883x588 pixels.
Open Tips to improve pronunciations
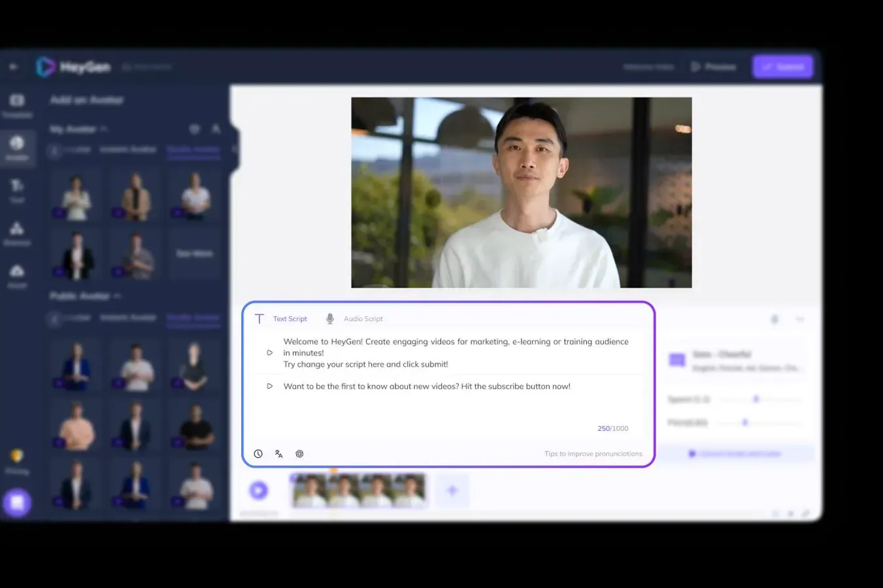(593, 453)
